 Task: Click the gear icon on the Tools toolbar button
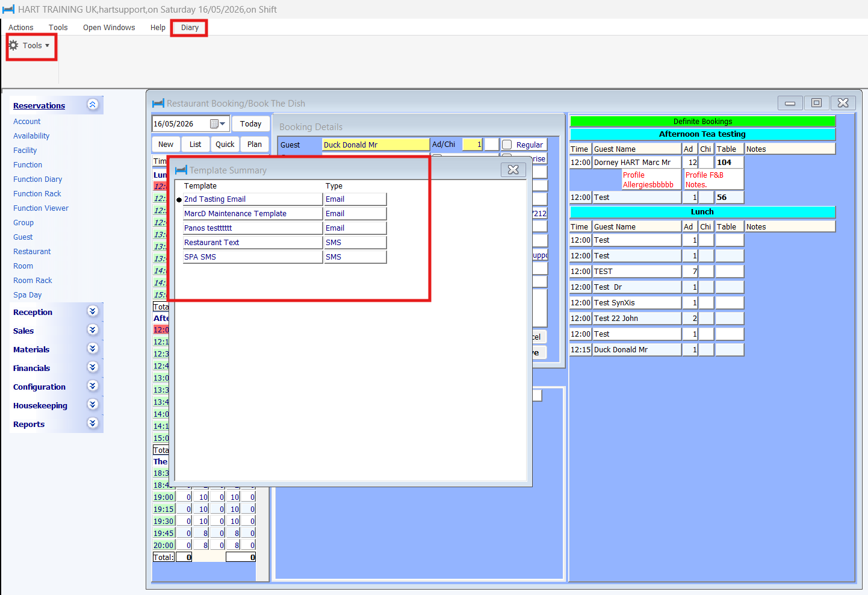tap(13, 45)
